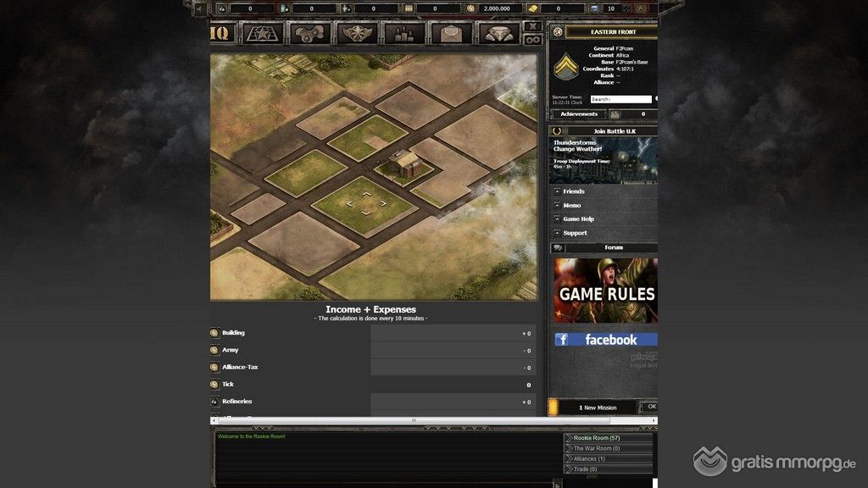
Task: Open the map icon with star
Action: point(261,33)
